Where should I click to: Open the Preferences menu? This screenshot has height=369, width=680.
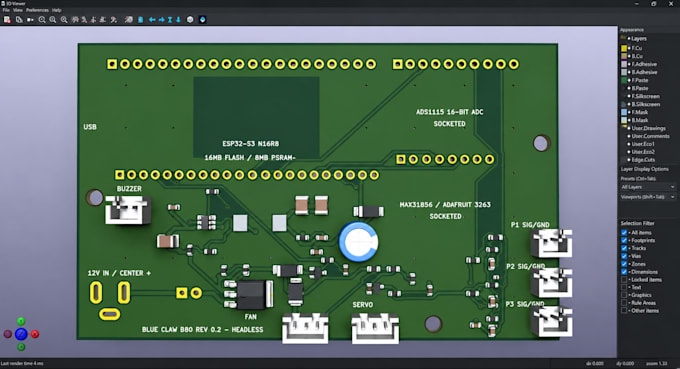click(x=37, y=10)
